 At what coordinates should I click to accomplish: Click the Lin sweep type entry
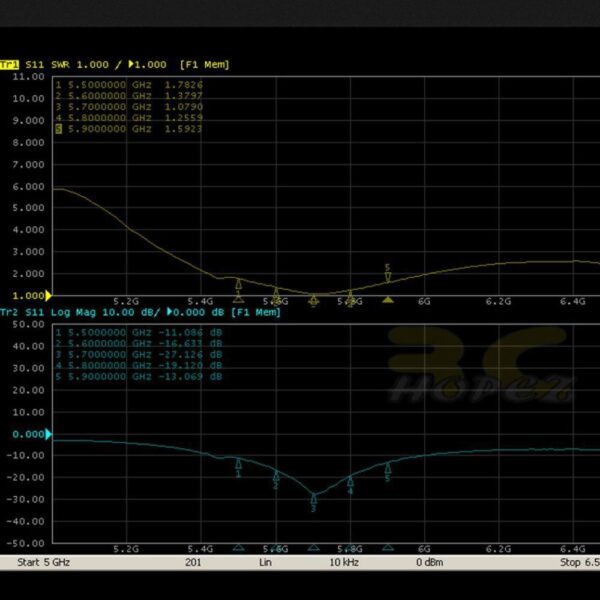pos(265,562)
